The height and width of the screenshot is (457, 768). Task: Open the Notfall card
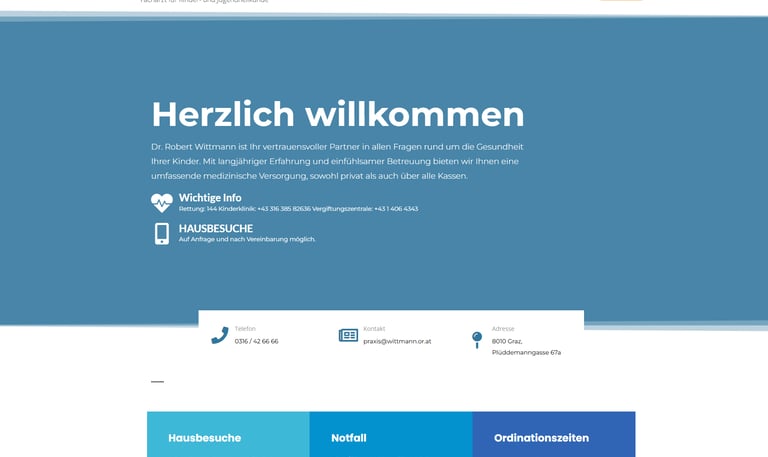[391, 434]
